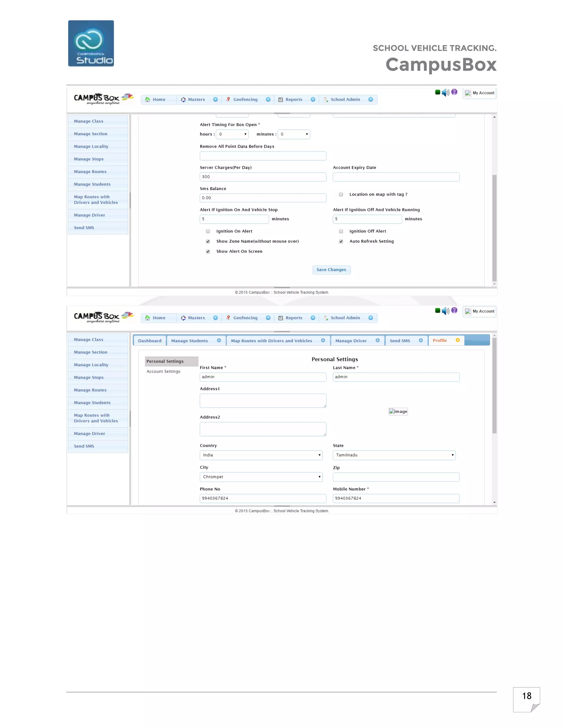Expand the Reports menu arrow in the Profile screen
This screenshot has width=563, height=728.
pos(313,318)
